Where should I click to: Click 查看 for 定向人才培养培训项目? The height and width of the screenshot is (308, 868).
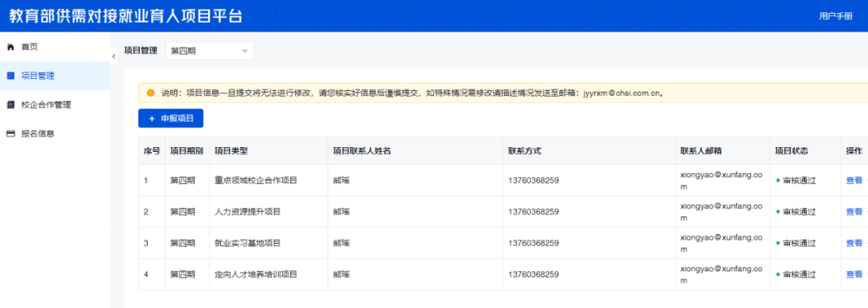[x=854, y=274]
